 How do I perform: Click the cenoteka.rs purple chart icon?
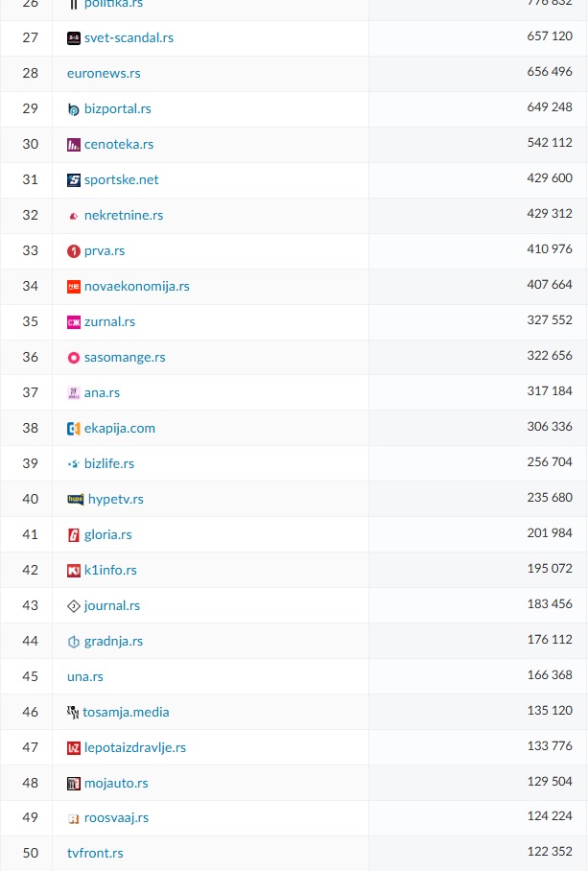pyautogui.click(x=74, y=145)
